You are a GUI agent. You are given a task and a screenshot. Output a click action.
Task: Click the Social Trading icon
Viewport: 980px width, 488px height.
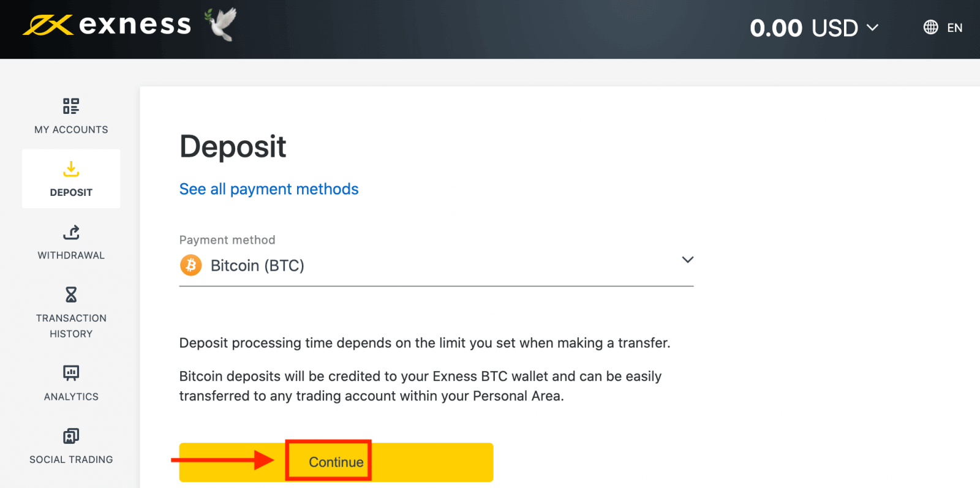point(71,436)
